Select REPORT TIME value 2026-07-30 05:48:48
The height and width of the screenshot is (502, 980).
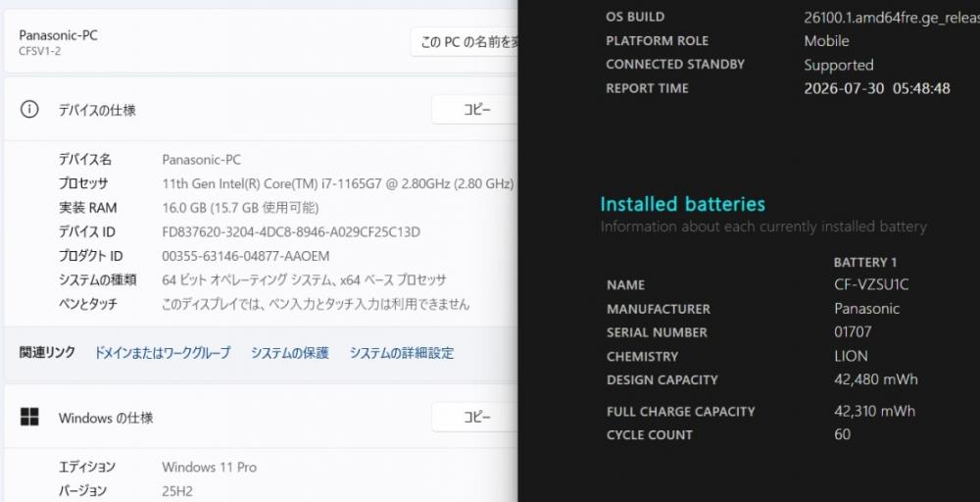point(877,88)
